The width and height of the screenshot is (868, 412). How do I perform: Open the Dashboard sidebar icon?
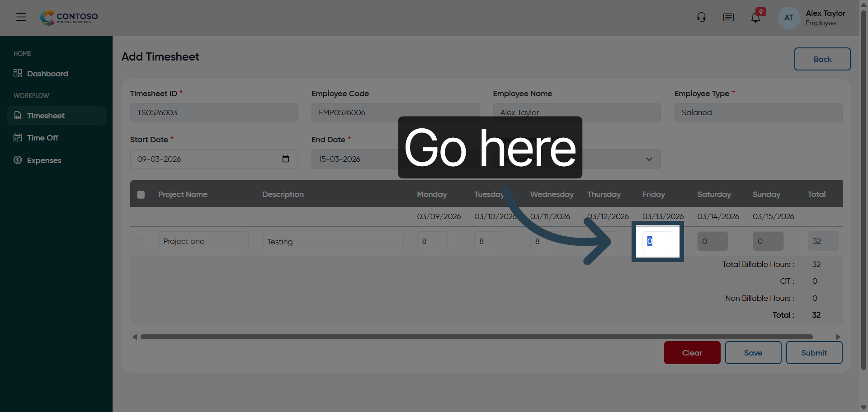click(17, 73)
